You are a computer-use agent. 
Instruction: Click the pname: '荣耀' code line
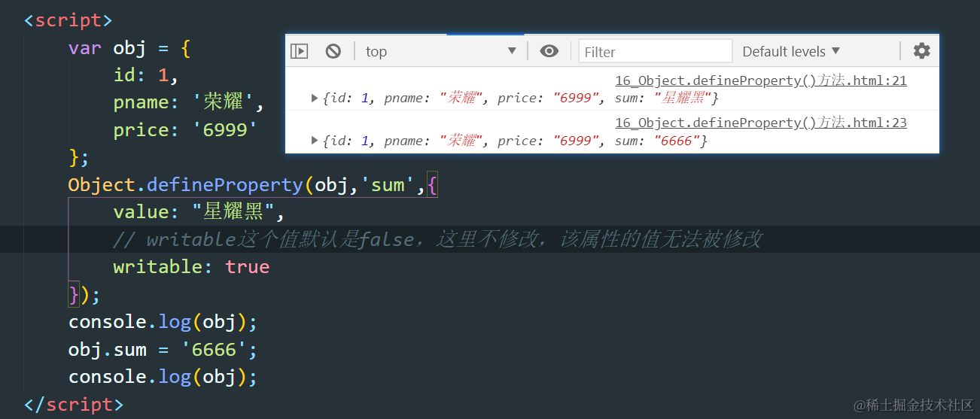[189, 102]
